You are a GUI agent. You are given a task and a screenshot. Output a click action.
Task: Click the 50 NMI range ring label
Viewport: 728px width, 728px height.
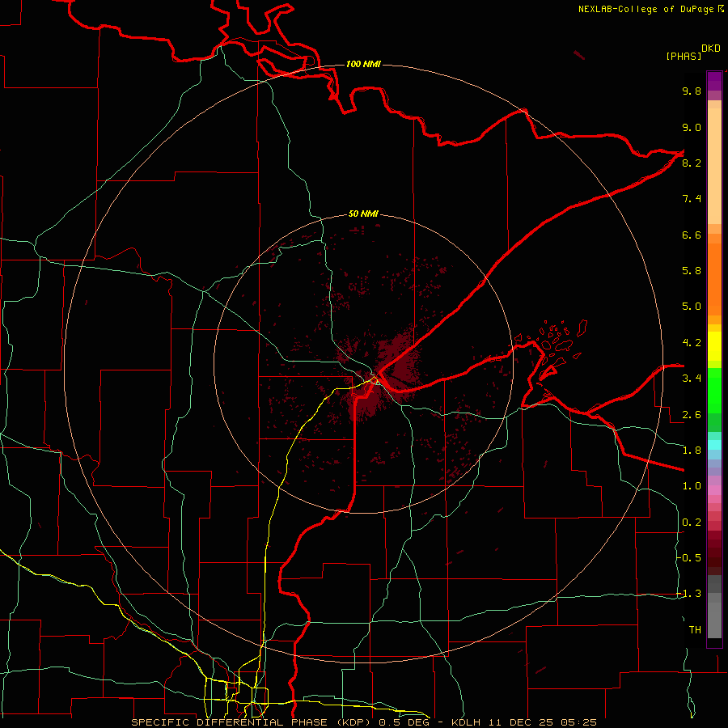[363, 214]
